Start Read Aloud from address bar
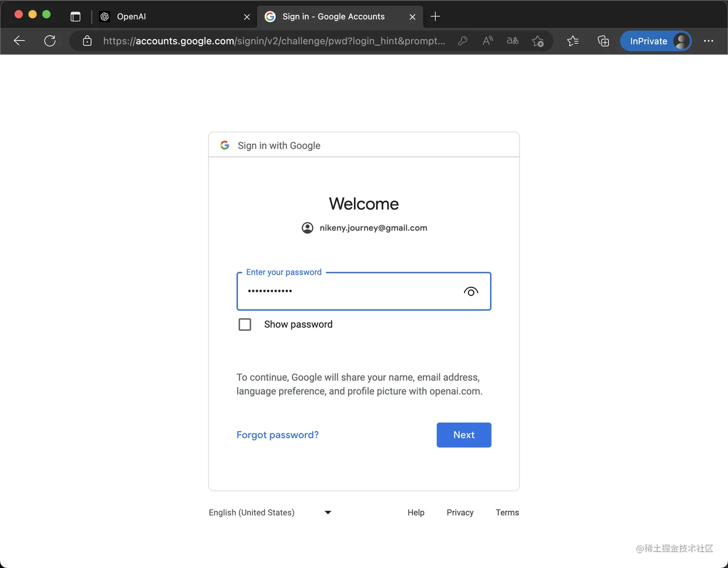 (x=488, y=41)
